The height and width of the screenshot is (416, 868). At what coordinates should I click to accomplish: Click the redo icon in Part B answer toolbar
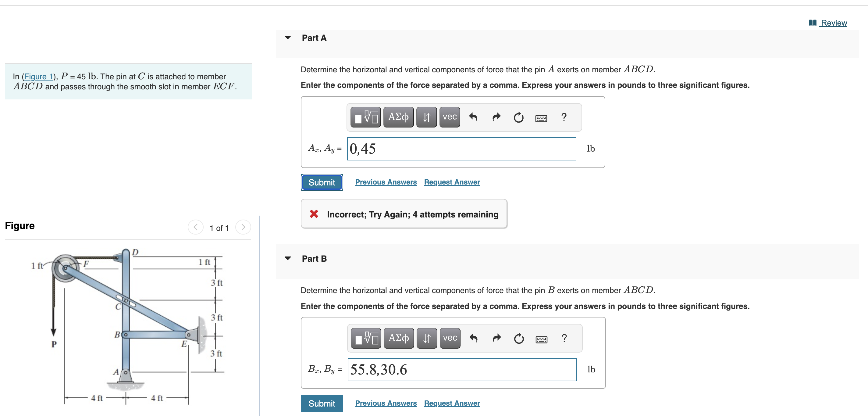click(x=496, y=339)
